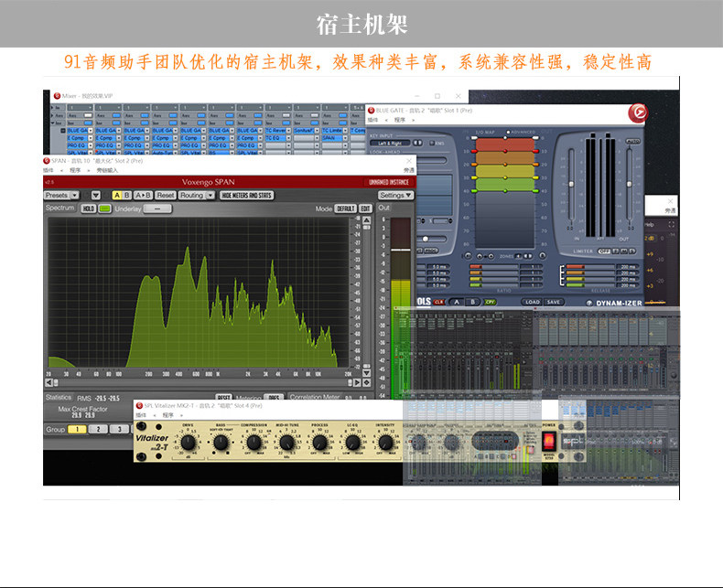Click the DEFAULT mode selector in SPAN
Viewport: 723px width, 588px height.
click(345, 208)
